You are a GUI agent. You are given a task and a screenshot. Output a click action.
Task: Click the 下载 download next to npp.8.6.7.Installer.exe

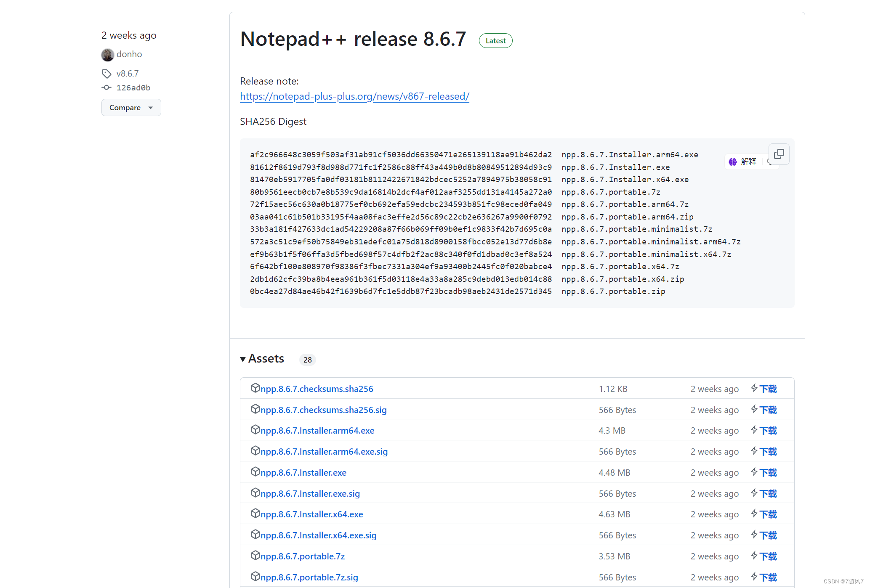click(x=768, y=473)
